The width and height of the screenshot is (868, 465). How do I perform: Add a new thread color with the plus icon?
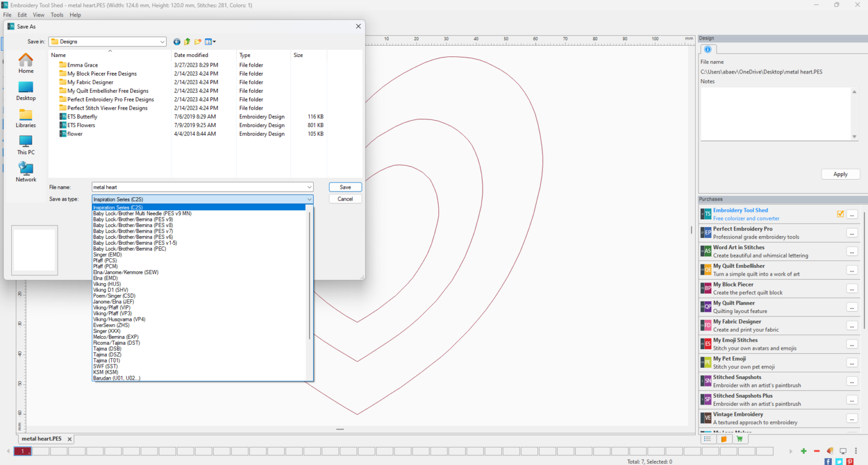(803, 451)
